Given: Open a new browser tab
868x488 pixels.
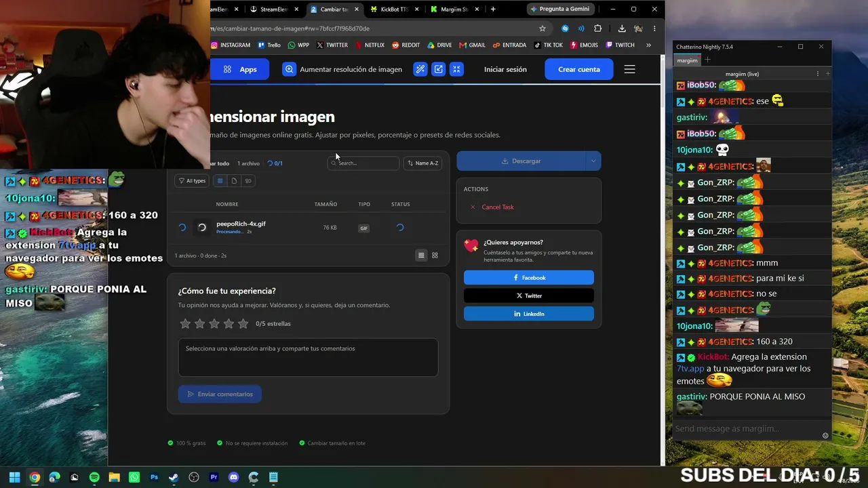Looking at the screenshot, I should point(493,9).
